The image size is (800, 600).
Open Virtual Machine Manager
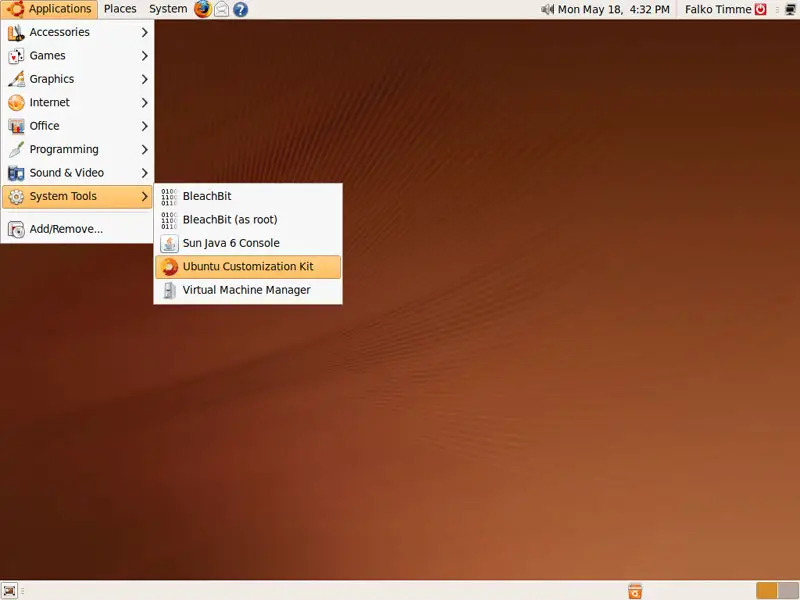(248, 290)
